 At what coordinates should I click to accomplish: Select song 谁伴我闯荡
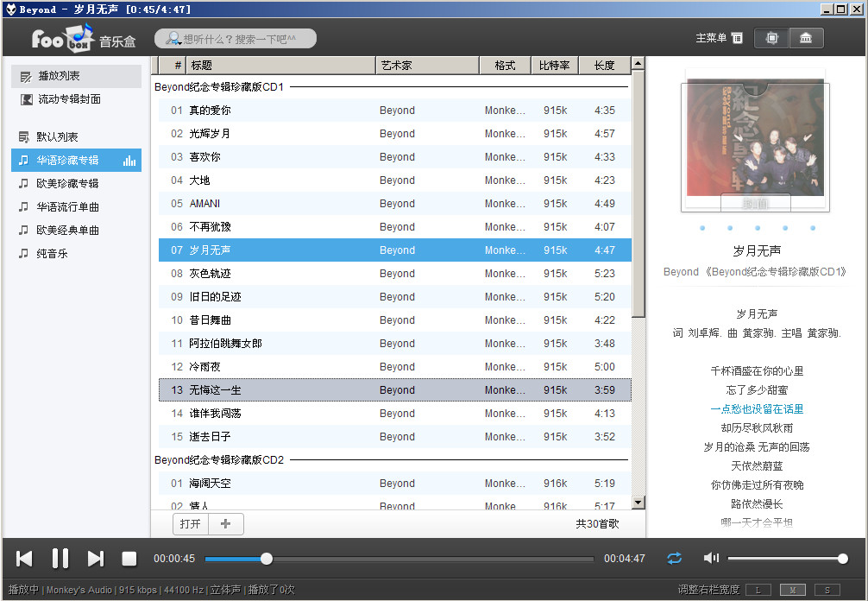[394, 414]
